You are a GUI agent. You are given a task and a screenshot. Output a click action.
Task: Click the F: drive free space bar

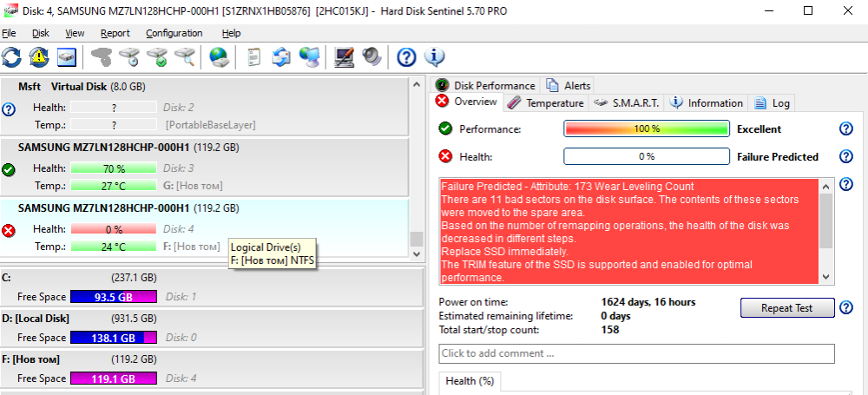click(x=113, y=379)
